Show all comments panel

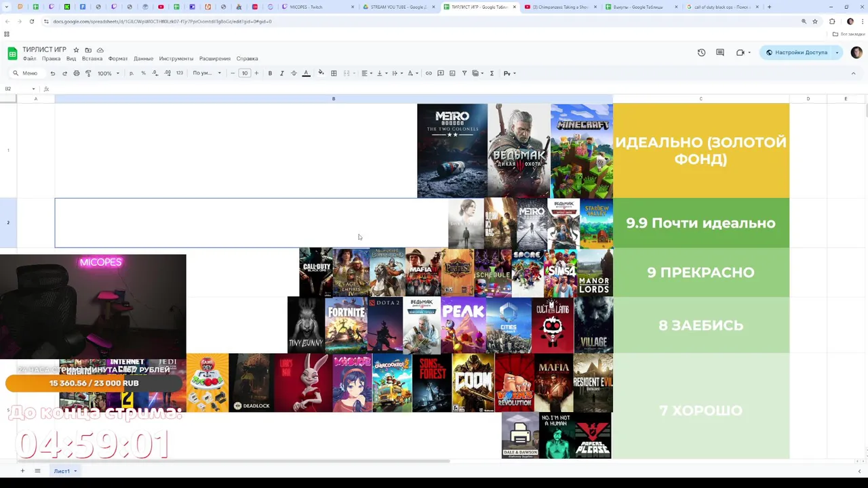(720, 52)
